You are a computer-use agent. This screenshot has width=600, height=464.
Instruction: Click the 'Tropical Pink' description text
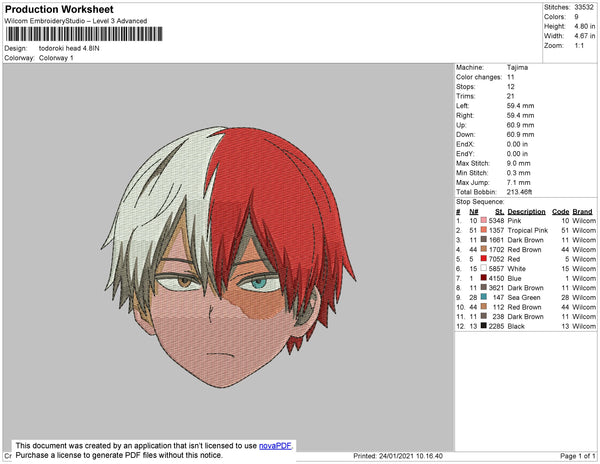click(528, 230)
